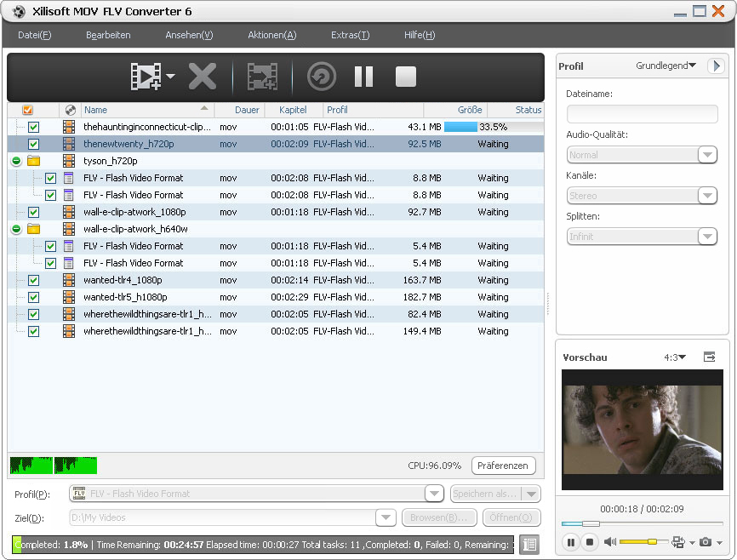
Task: Mute the preview speaker icon
Action: click(610, 542)
